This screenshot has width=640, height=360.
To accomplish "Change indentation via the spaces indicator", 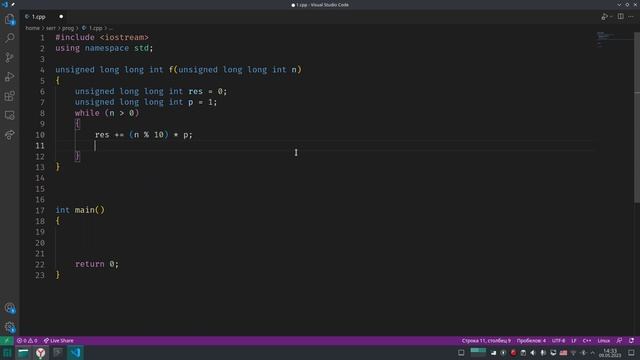I will pos(531,340).
